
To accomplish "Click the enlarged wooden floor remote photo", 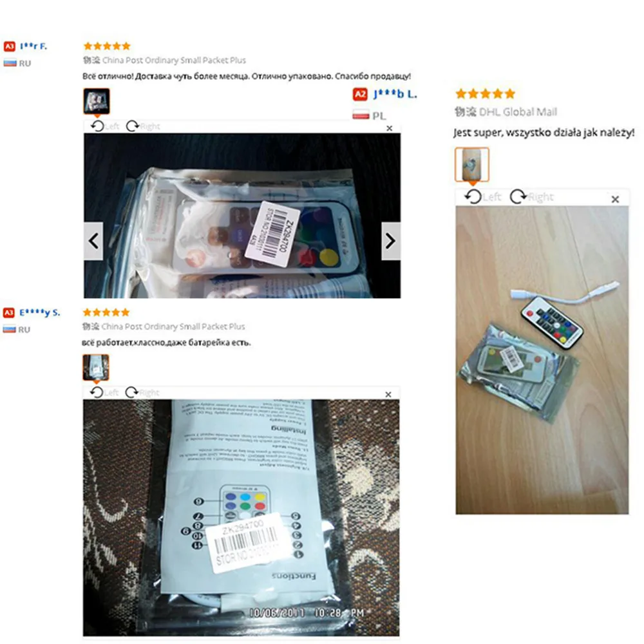I will coord(542,360).
